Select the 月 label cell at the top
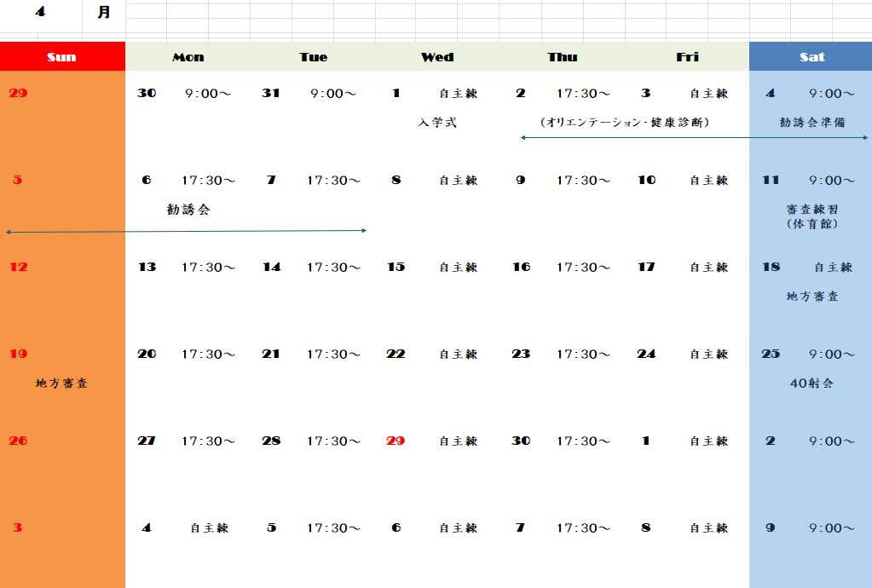This screenshot has width=872, height=588. click(x=105, y=12)
